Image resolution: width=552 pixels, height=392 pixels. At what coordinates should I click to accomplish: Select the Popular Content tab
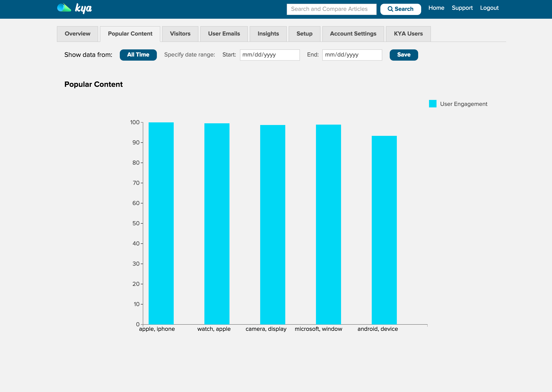130,34
